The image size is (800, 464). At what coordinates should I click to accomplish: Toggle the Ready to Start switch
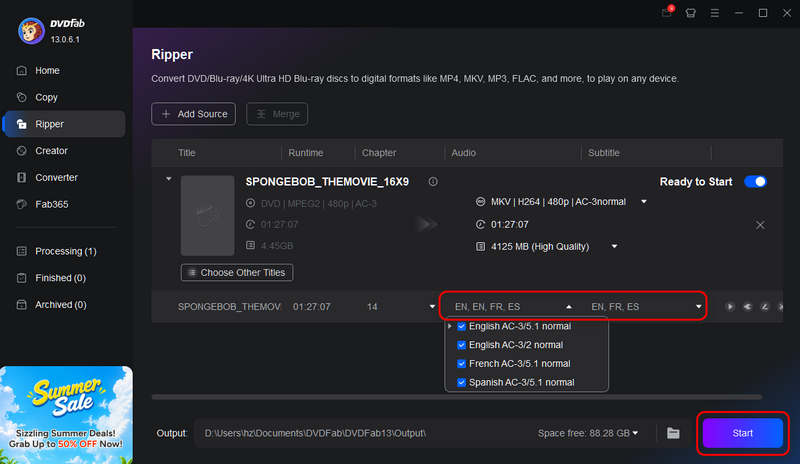tap(755, 182)
